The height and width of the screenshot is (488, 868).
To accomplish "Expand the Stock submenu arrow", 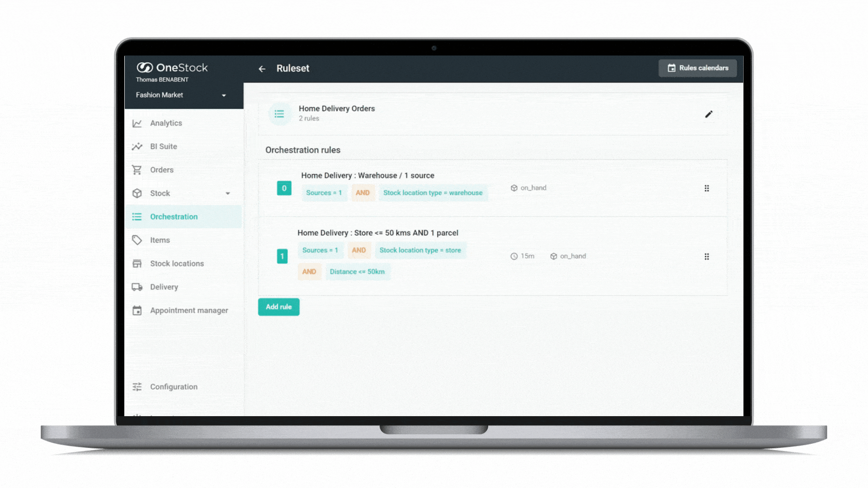I will [228, 193].
